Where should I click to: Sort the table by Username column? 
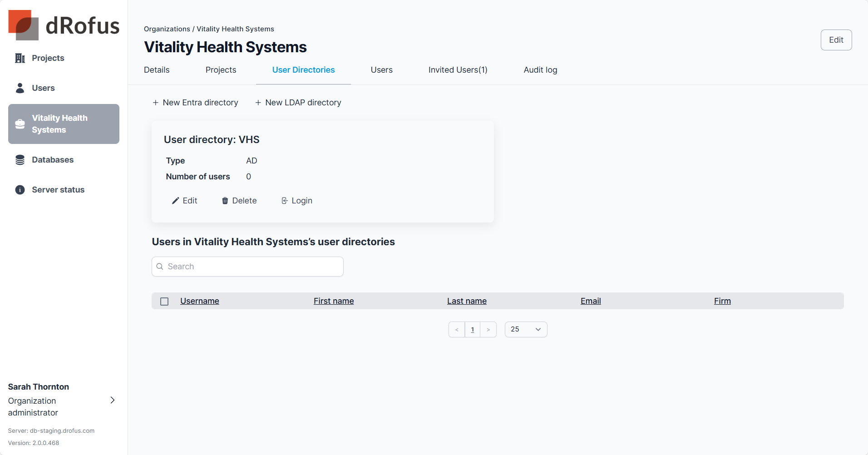pos(199,301)
